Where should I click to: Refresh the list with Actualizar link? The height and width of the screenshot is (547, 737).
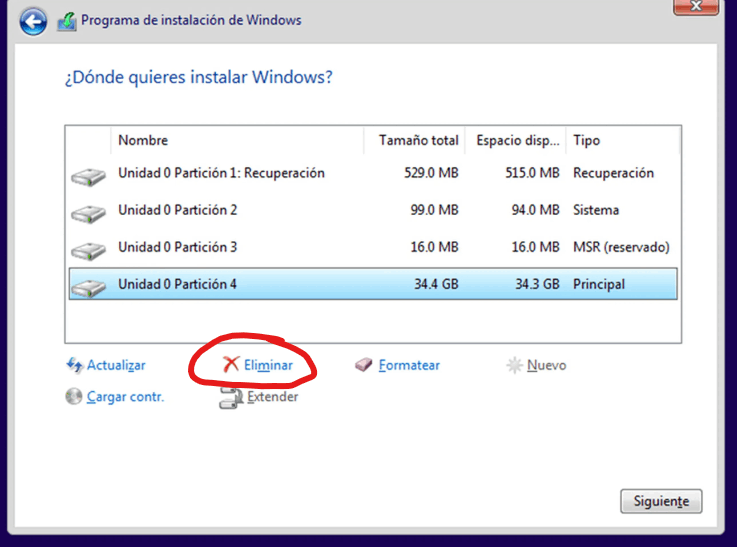(x=116, y=365)
